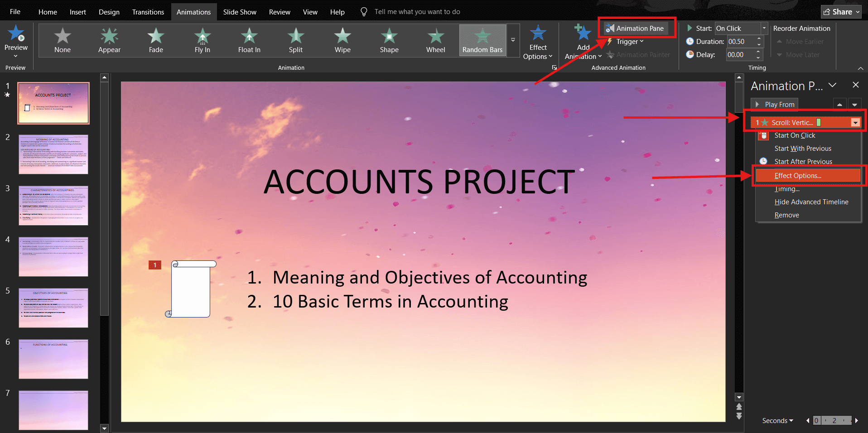The width and height of the screenshot is (868, 433).
Task: Open the Effect Options ribbon button
Action: click(538, 42)
